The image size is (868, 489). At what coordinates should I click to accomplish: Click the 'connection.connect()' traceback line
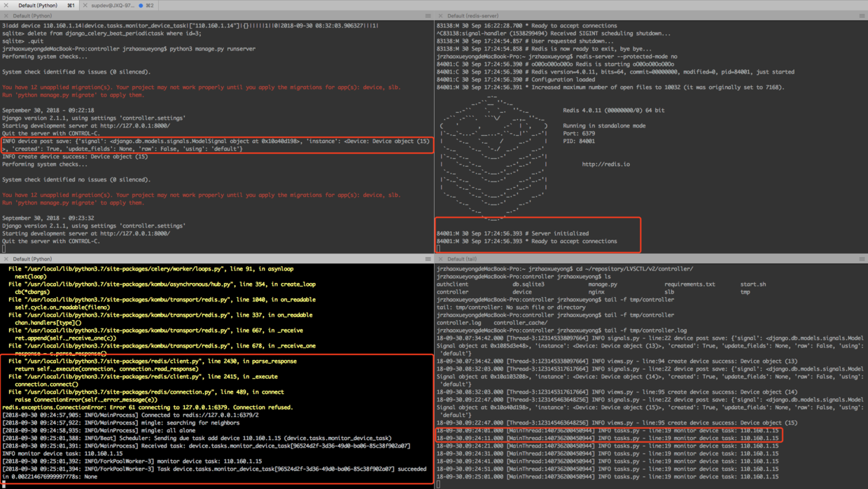(46, 384)
